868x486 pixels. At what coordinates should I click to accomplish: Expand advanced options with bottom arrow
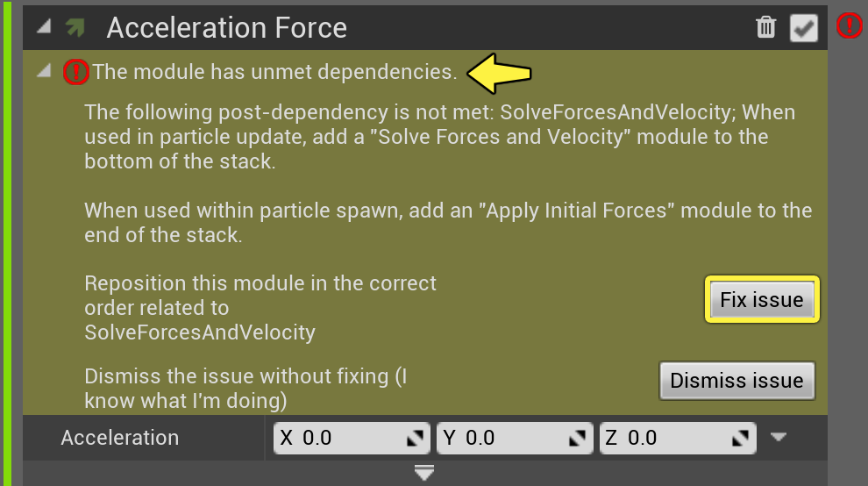[424, 473]
